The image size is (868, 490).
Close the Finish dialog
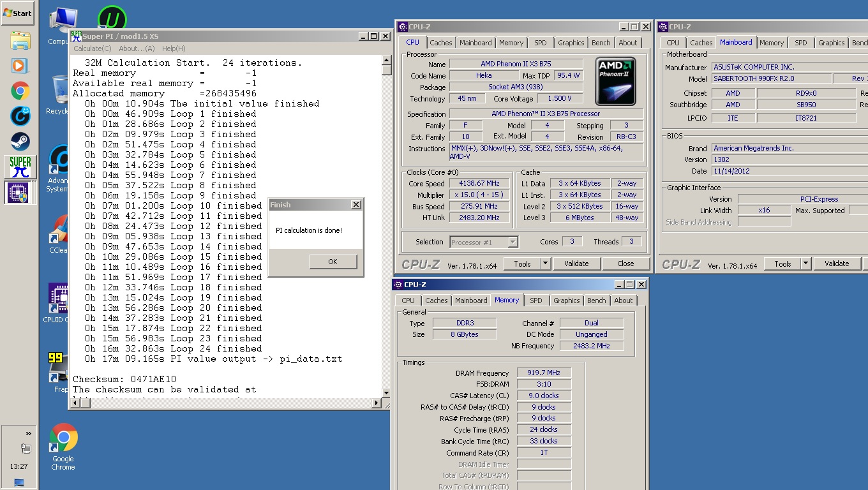(x=356, y=205)
